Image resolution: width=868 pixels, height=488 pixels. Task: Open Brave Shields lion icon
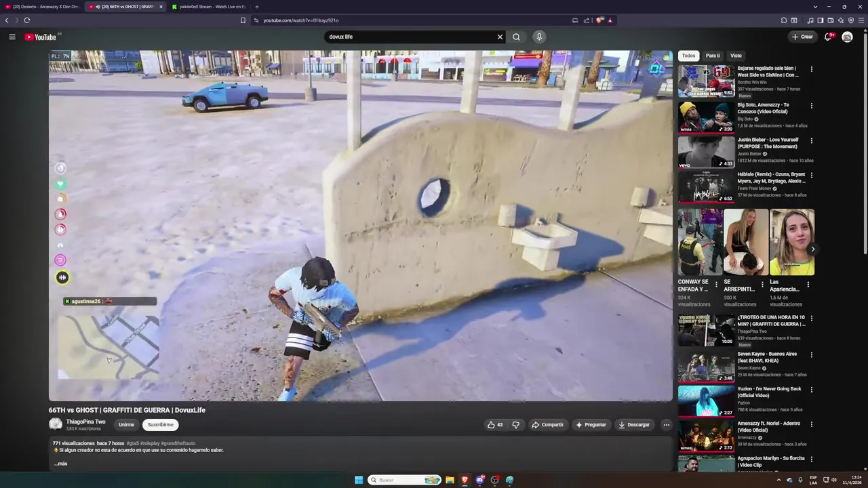coord(599,20)
